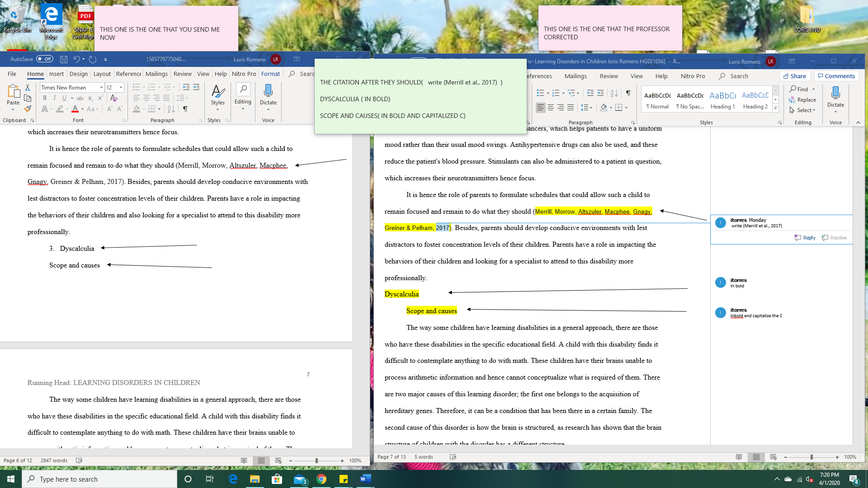This screenshot has width=868, height=488.
Task: Open Print Layout view in right window status bar
Action: (756, 457)
